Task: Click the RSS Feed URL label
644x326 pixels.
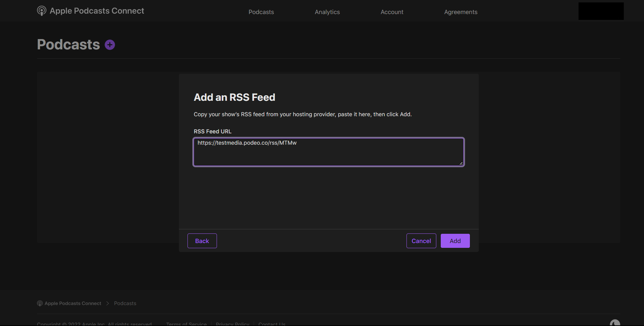Action: coord(212,132)
